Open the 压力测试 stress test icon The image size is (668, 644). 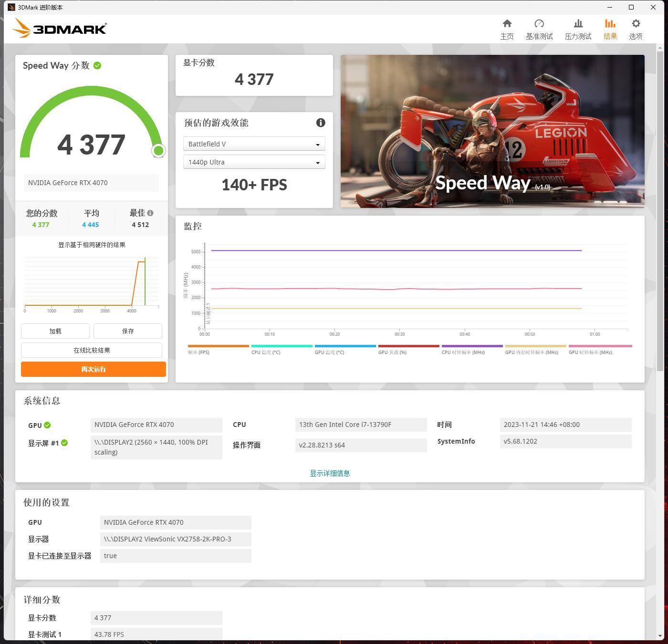pos(578,29)
